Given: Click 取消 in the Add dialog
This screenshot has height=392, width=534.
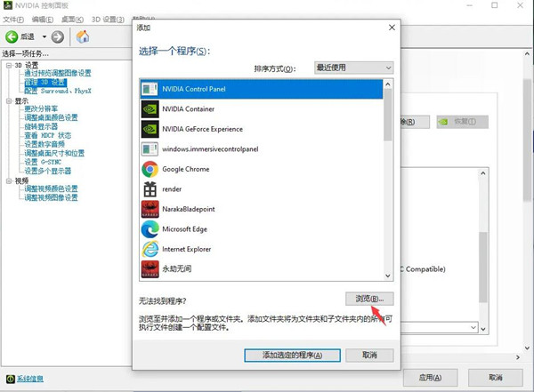Looking at the screenshot, I should pyautogui.click(x=369, y=356).
